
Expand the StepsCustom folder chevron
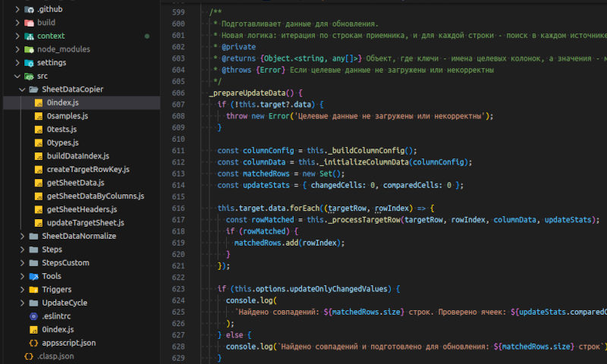(22, 262)
